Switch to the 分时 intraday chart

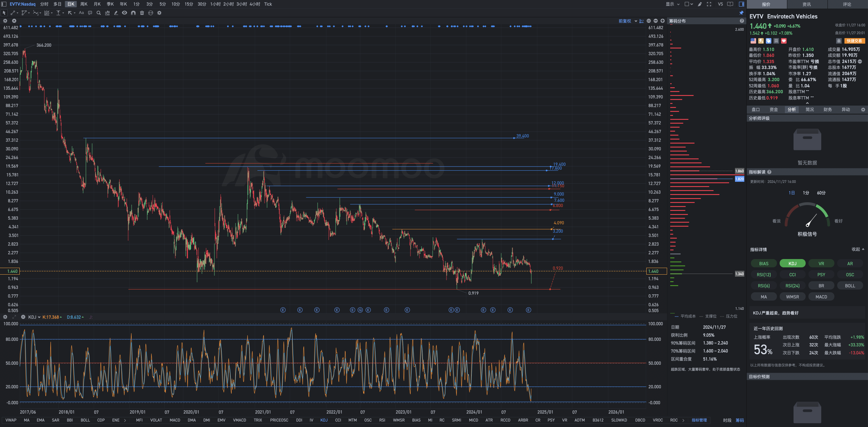click(44, 4)
